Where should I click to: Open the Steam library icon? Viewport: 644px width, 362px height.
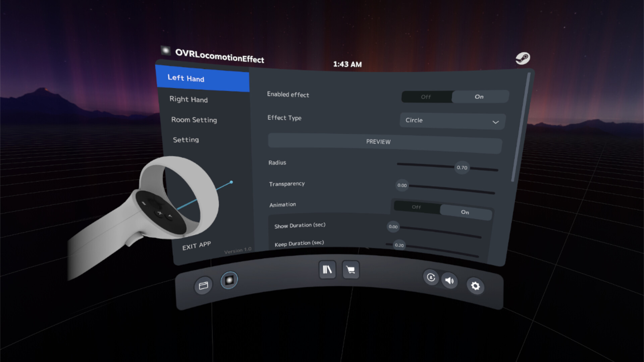pos(327,269)
